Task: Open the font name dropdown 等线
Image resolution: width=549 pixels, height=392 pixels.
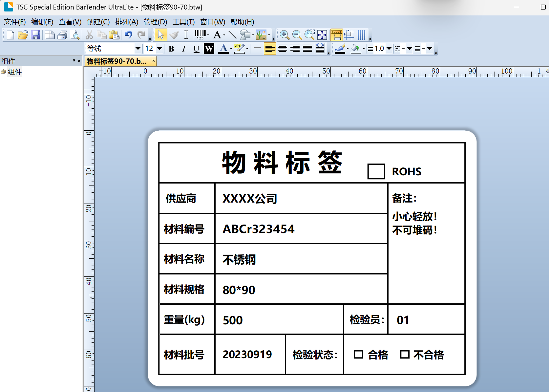Action: [x=138, y=49]
